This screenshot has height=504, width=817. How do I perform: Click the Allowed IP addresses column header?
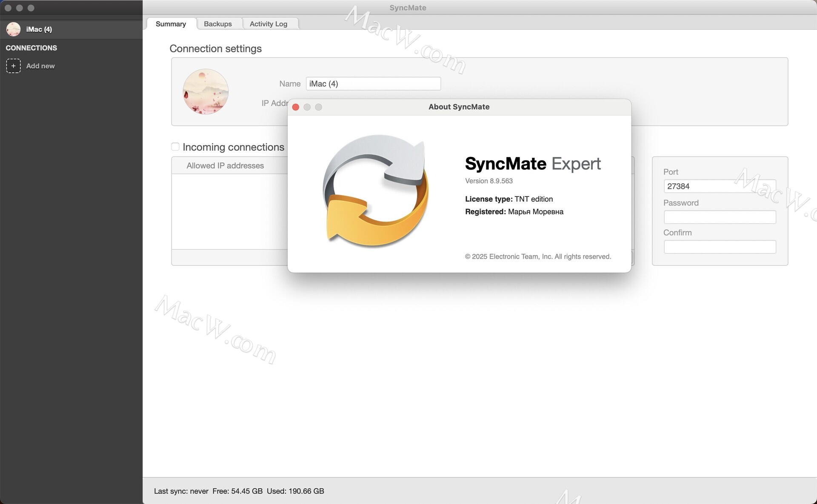pos(225,165)
